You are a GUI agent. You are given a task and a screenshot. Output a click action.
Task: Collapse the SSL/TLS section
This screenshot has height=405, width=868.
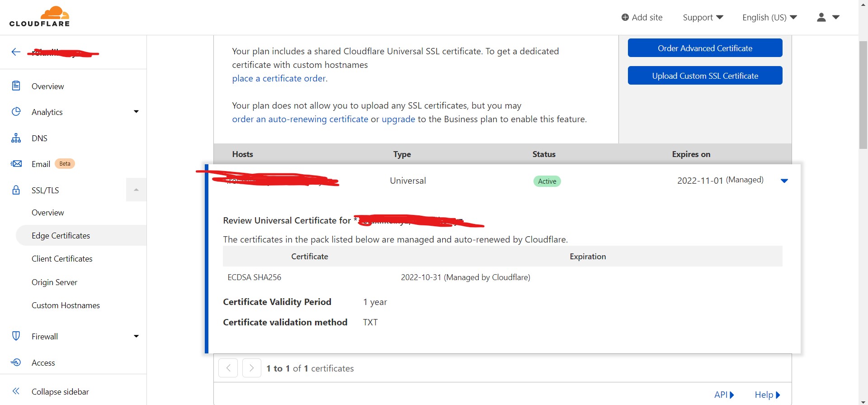[x=136, y=190]
